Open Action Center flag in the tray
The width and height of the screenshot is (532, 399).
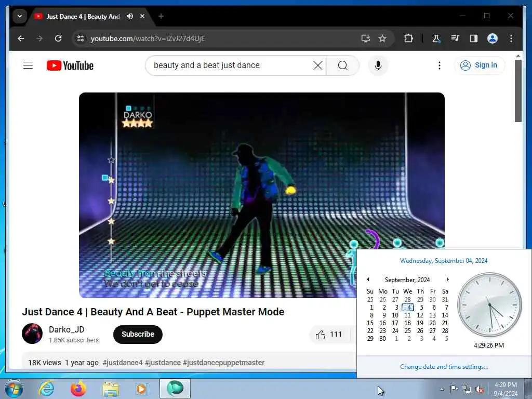tap(454, 389)
